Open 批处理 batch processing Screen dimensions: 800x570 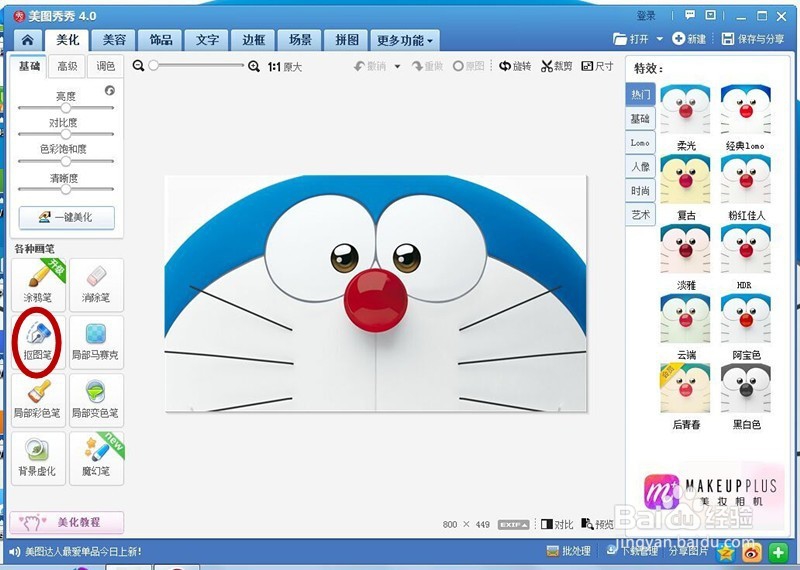tap(568, 551)
